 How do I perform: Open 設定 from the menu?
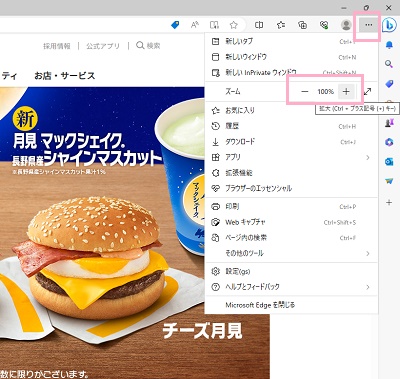291,271
